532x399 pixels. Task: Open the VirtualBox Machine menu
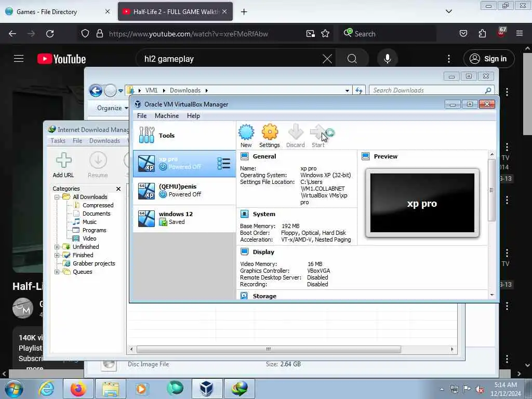tap(167, 116)
